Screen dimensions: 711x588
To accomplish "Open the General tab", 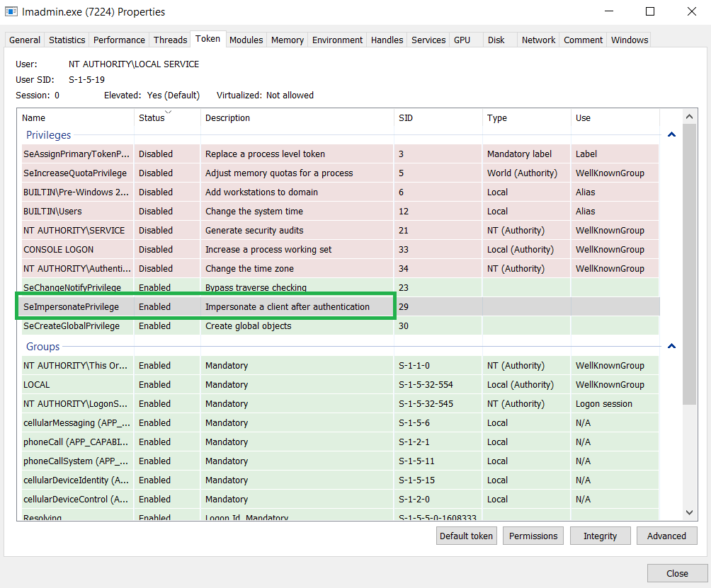I will (25, 40).
